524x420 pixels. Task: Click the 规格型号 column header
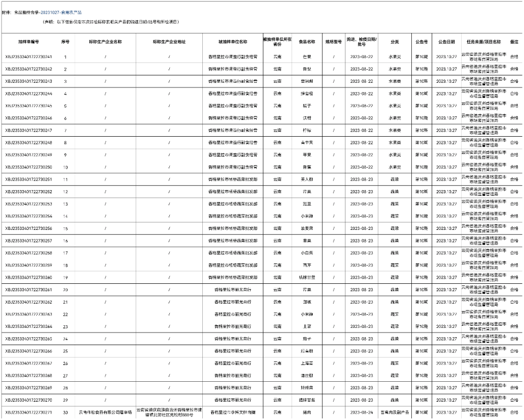pos(333,41)
